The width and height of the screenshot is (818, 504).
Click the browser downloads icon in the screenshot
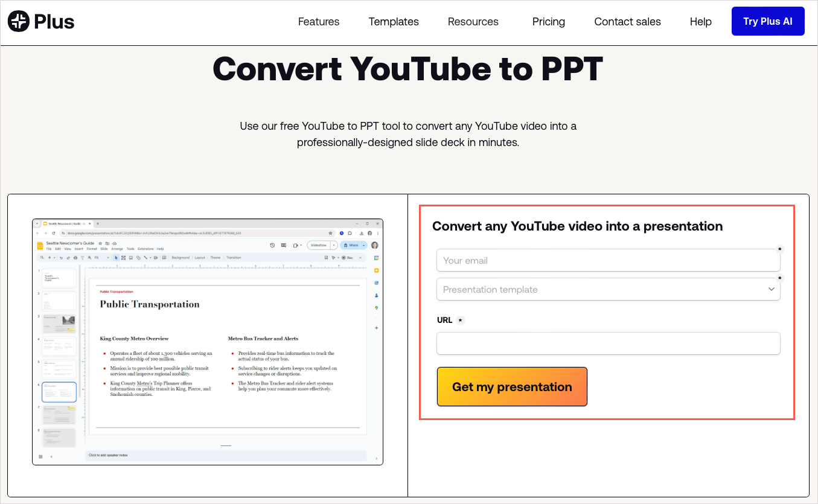coord(362,233)
